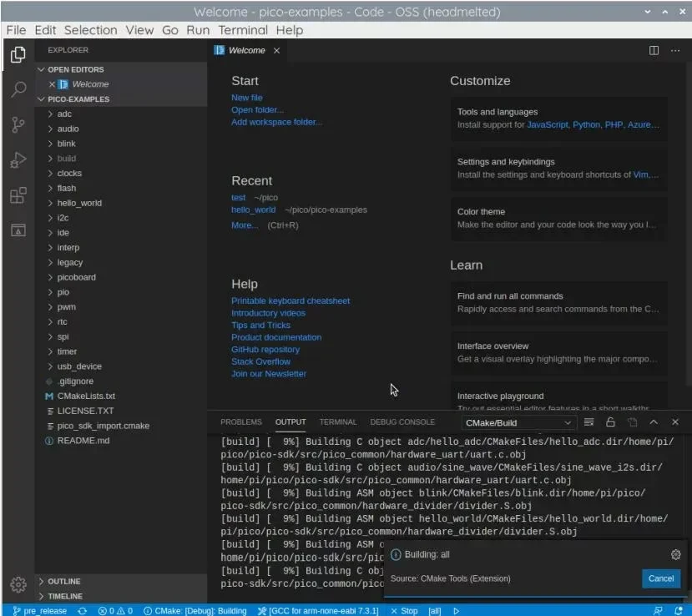
Task: Click the Open folder link
Action: [257, 110]
